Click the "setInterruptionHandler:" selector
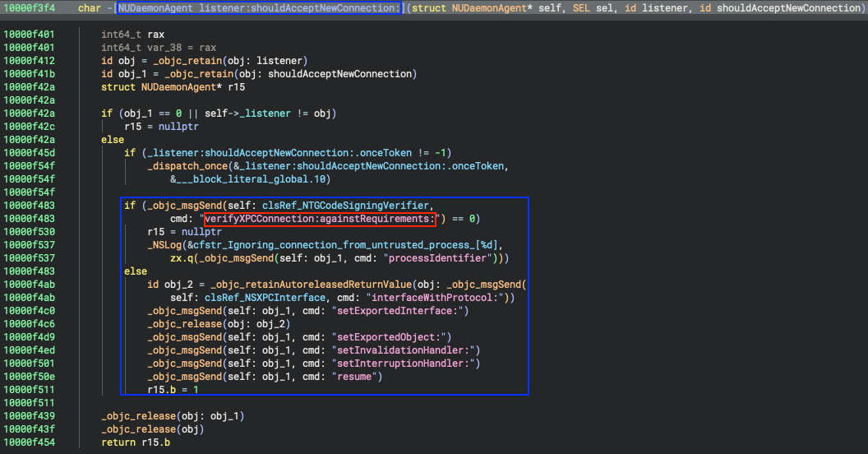This screenshot has width=868, height=454. point(405,364)
